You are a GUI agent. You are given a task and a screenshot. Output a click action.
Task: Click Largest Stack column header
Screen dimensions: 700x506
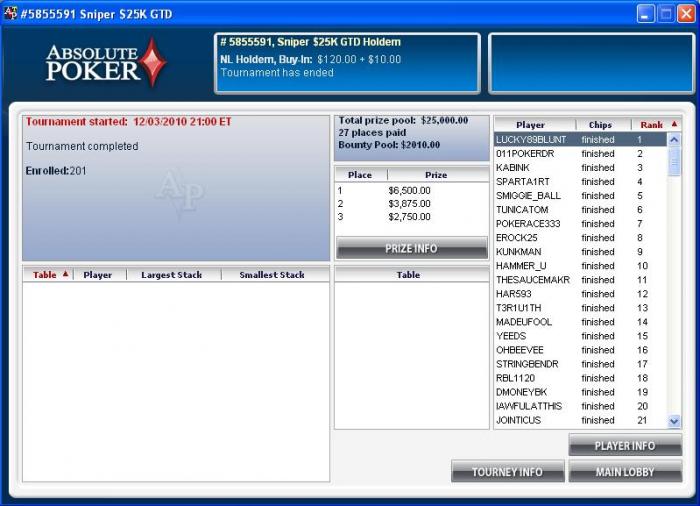pos(174,275)
